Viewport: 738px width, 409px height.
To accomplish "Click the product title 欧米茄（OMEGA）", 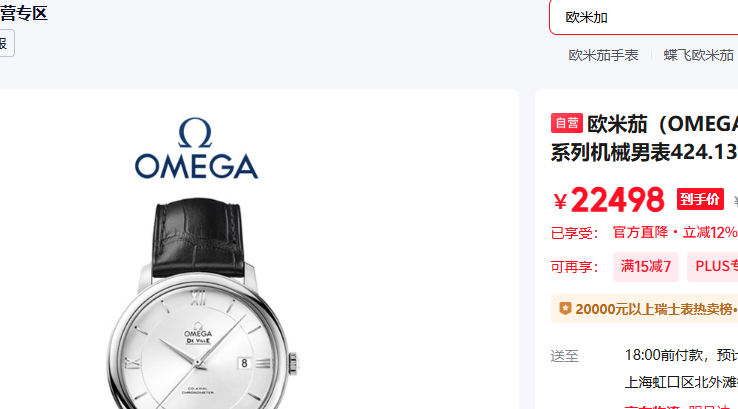I will 663,124.
